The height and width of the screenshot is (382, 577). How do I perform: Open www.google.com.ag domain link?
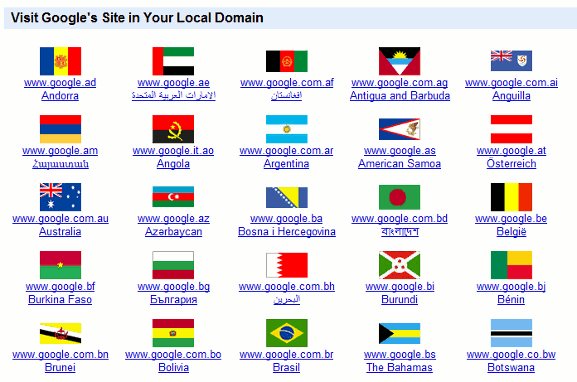tap(399, 83)
